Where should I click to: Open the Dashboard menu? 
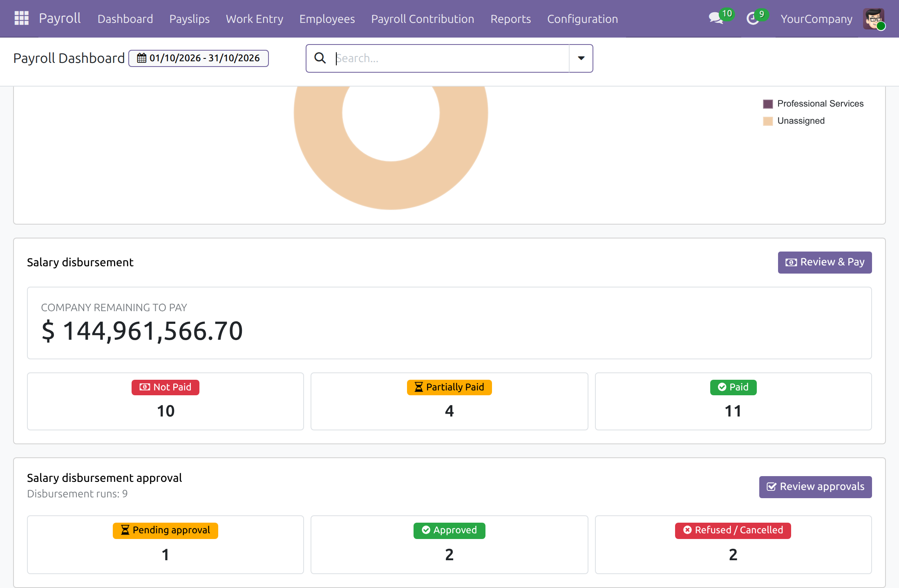125,19
